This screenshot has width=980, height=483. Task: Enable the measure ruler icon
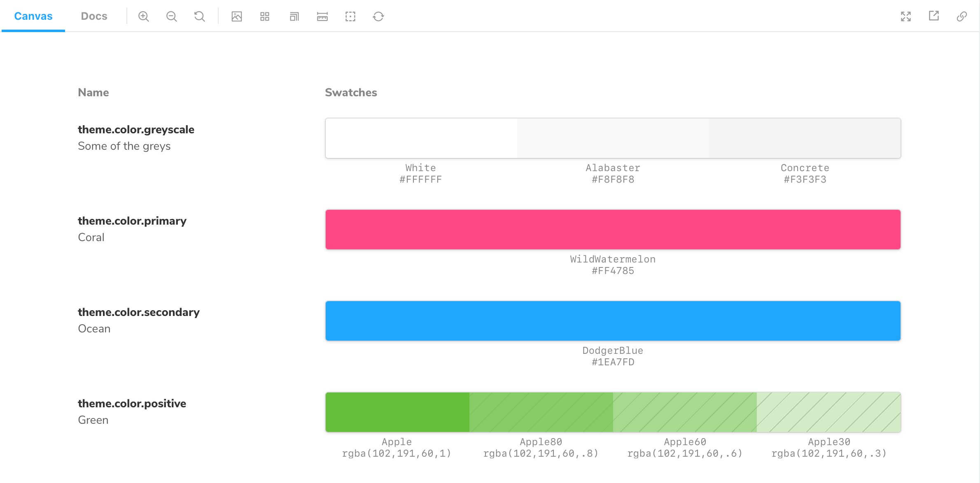tap(322, 16)
